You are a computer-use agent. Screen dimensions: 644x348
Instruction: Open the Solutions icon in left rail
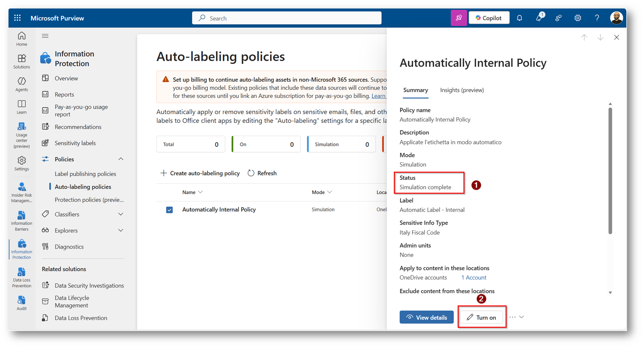coord(21,62)
